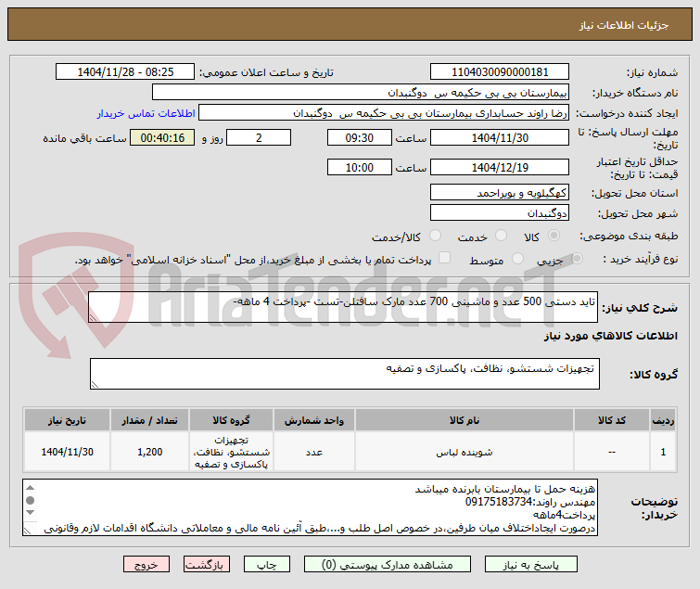The height and width of the screenshot is (589, 700).
Task: Click the deadline hour field 09:30
Action: click(360, 137)
